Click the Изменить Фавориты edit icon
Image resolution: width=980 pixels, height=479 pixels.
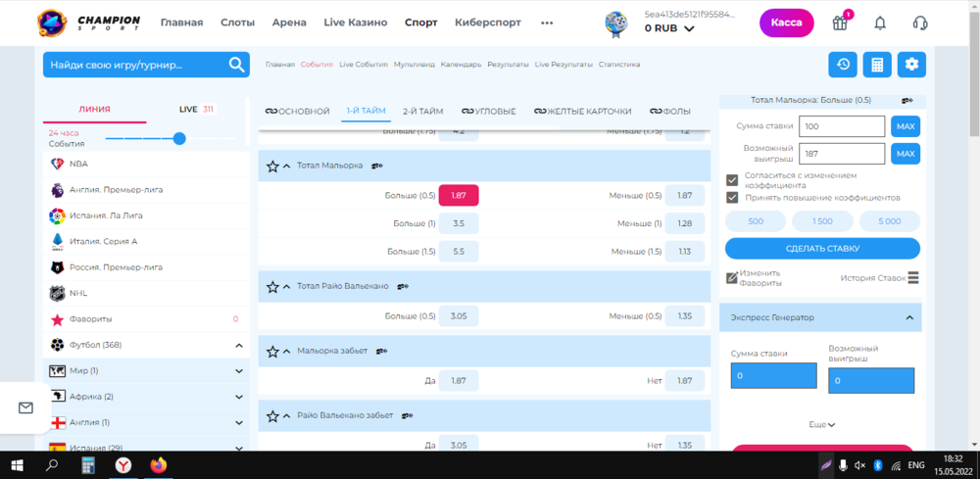732,278
